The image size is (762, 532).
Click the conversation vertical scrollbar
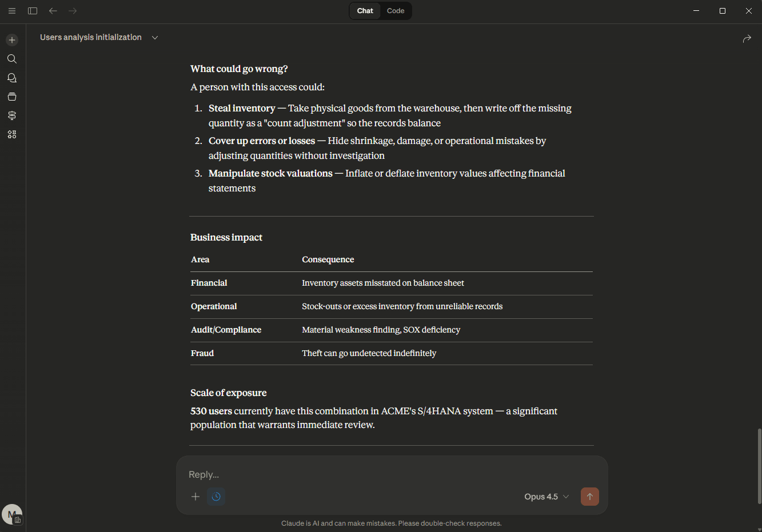coord(759,466)
